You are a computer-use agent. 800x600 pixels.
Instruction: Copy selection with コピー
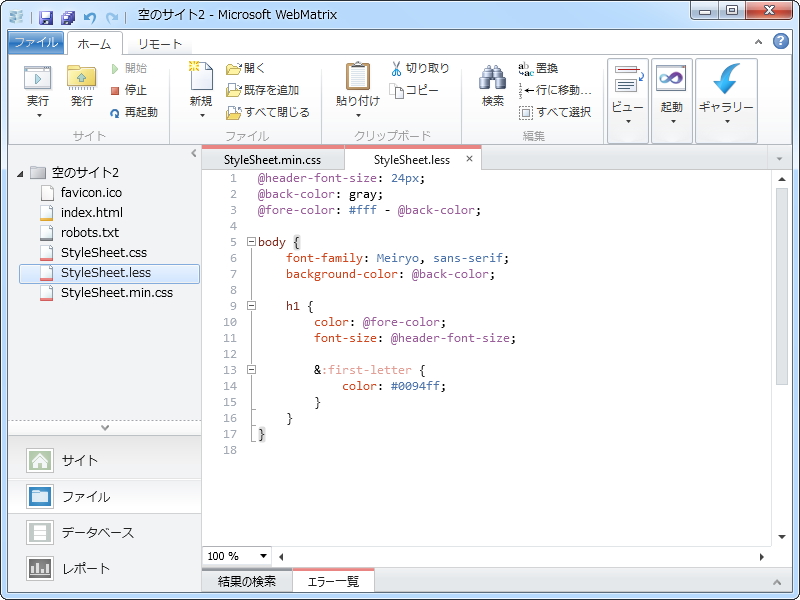point(414,90)
